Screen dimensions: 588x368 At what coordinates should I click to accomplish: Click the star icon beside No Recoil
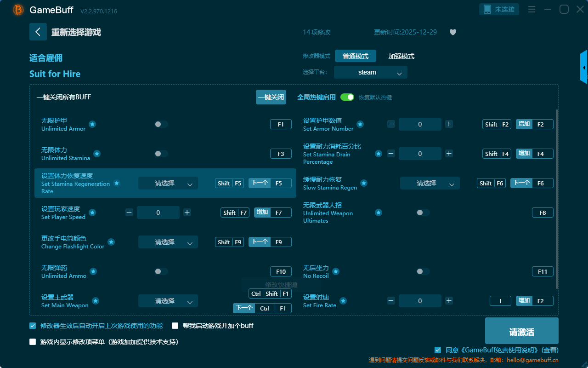(x=336, y=271)
